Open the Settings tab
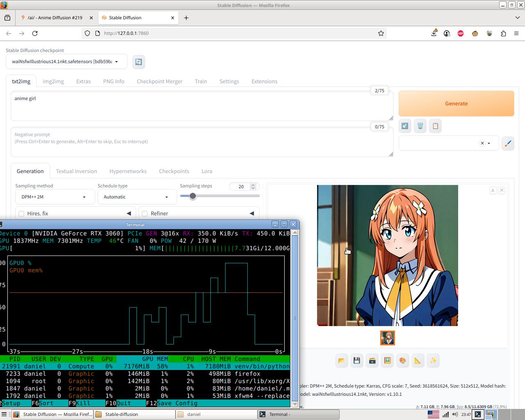This screenshot has width=525, height=420. point(229,81)
